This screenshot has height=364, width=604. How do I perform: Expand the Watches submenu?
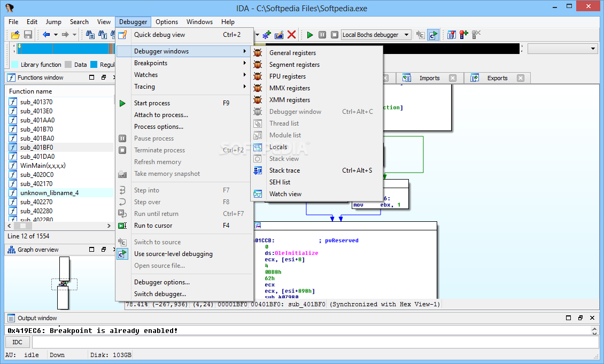[184, 75]
